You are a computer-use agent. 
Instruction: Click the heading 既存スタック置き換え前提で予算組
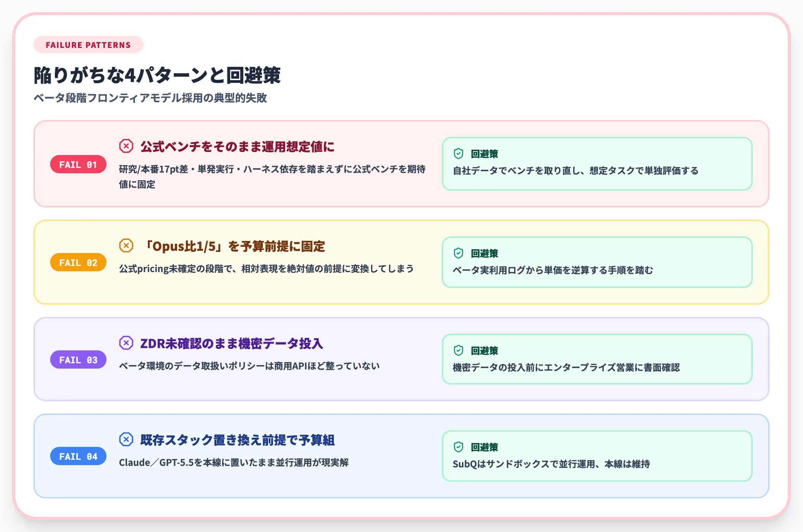coord(237,440)
